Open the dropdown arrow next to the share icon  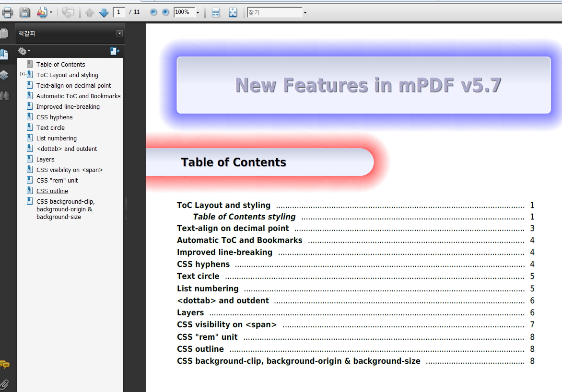pos(51,12)
